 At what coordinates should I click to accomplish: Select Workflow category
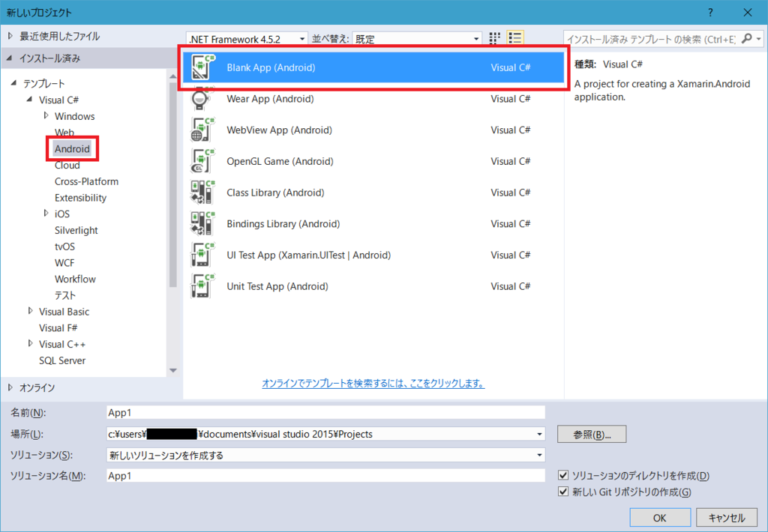(75, 279)
